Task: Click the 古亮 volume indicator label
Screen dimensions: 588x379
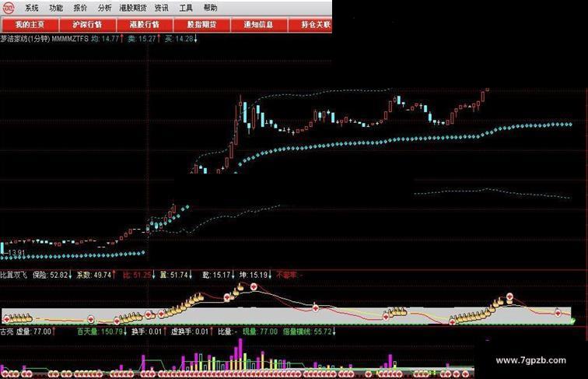Action: point(7,332)
